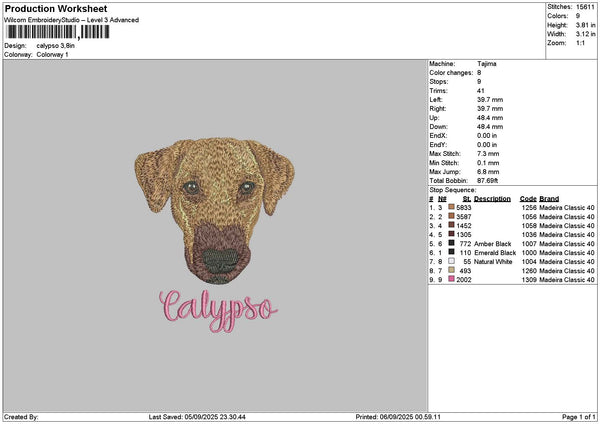This screenshot has width=600, height=424.
Task: Click the Page 1 of 1 label
Action: [579, 417]
